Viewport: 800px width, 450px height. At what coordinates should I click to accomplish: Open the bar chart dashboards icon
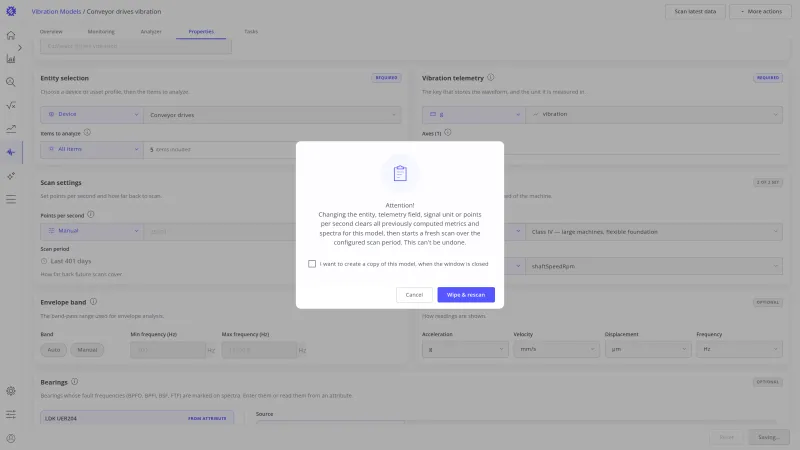pos(11,59)
